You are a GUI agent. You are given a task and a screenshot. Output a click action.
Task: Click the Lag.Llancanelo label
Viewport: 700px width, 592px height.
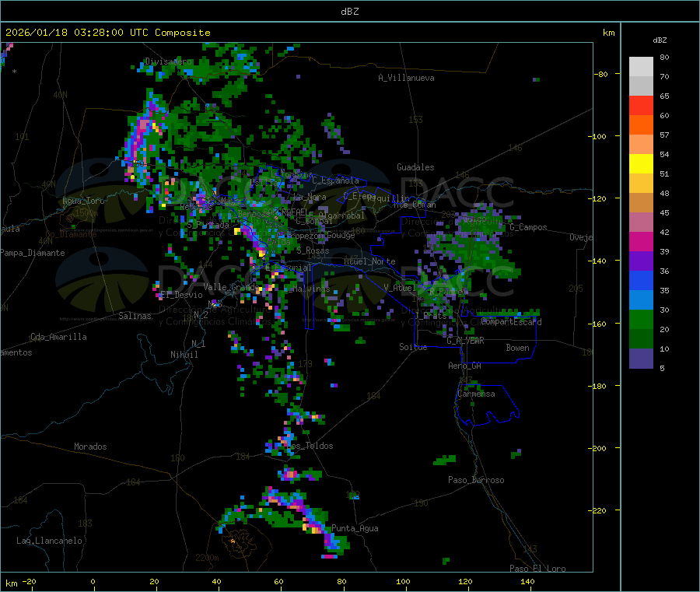click(x=49, y=541)
